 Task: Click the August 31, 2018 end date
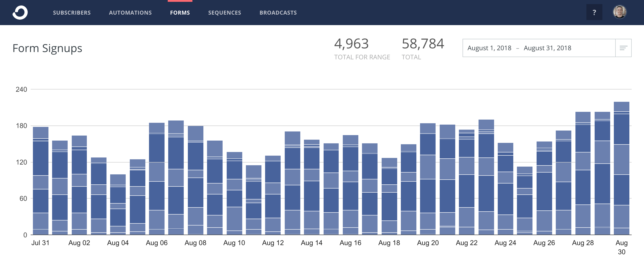547,48
